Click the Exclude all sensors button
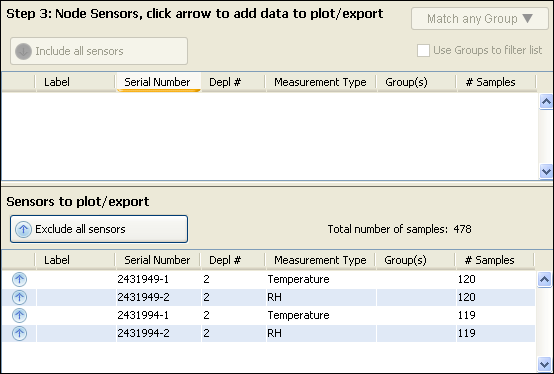 click(x=99, y=229)
